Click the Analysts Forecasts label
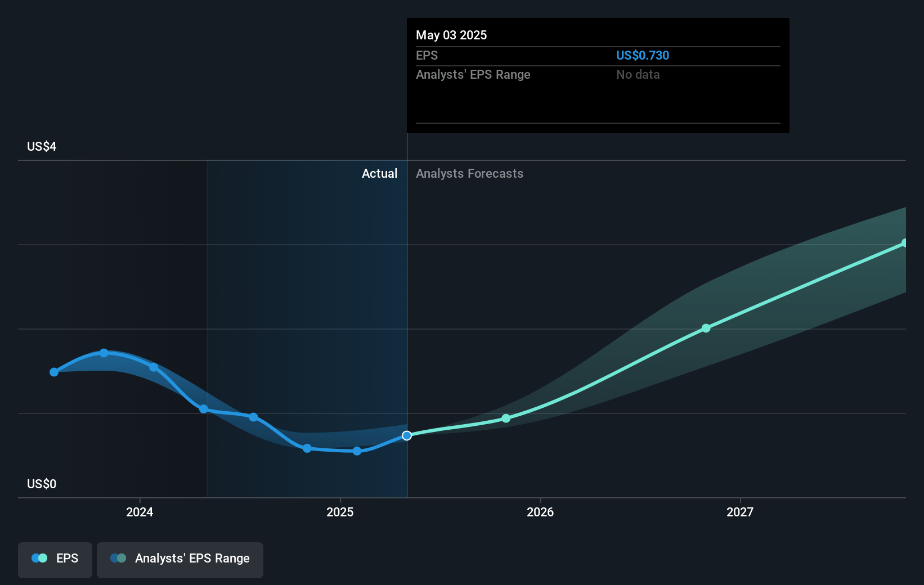Screen dimensions: 924x585 pyautogui.click(x=469, y=173)
